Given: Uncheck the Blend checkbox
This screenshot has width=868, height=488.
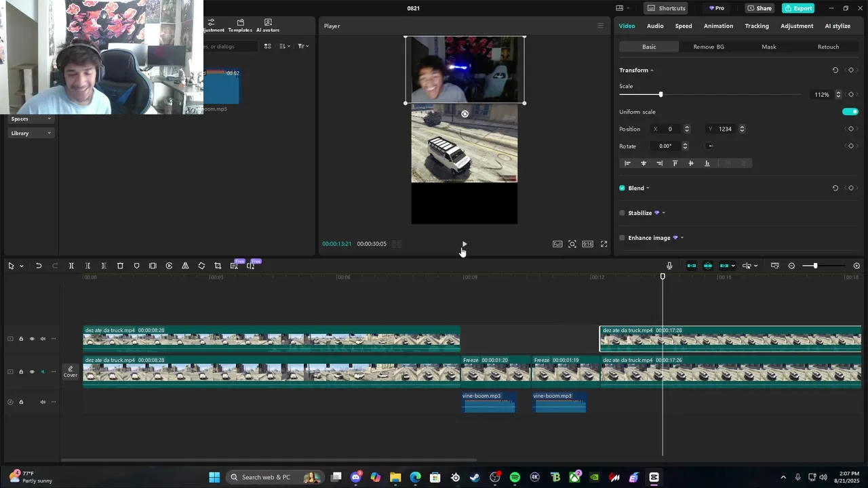Looking at the screenshot, I should 622,188.
